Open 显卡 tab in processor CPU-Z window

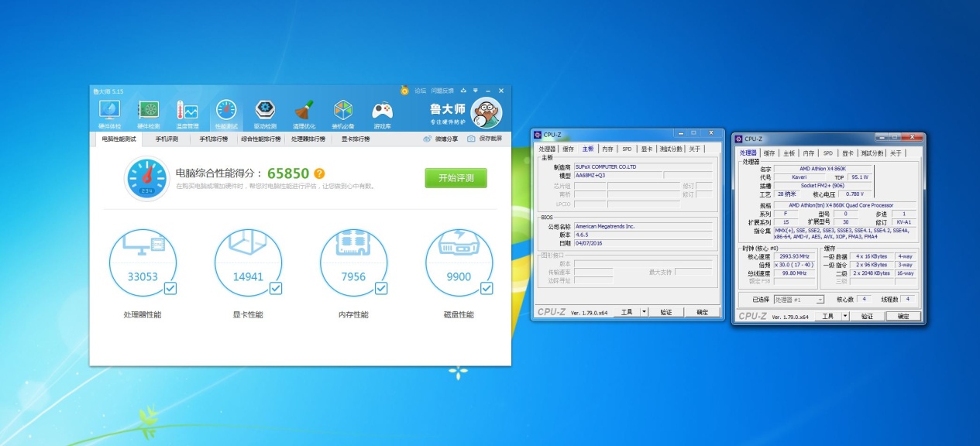coord(848,153)
